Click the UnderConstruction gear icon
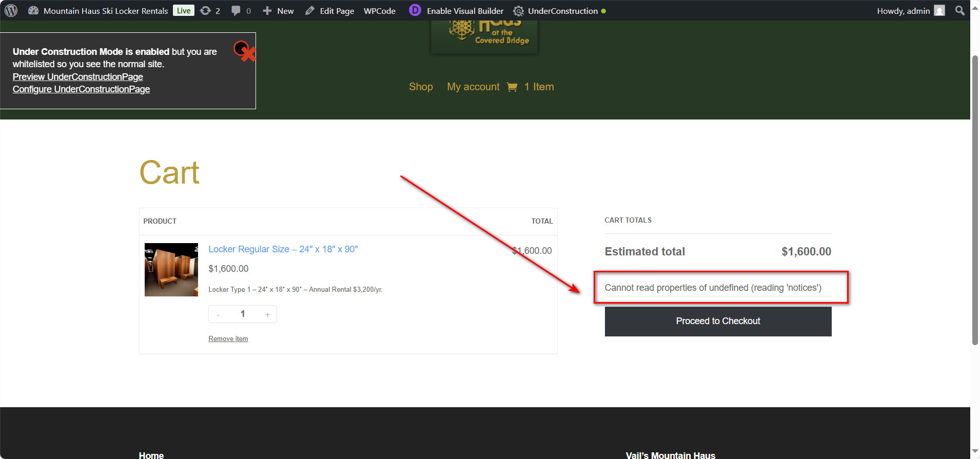The height and width of the screenshot is (459, 980). [518, 11]
